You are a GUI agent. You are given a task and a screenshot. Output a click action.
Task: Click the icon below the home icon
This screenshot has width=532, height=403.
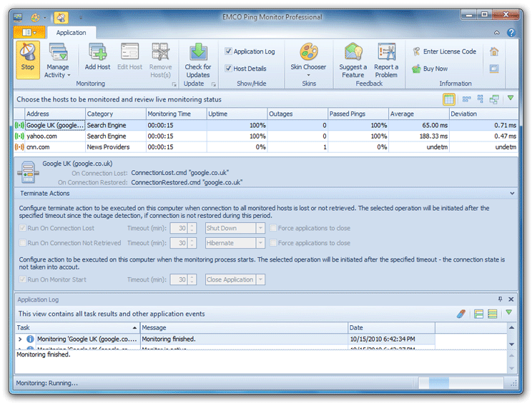(x=494, y=69)
